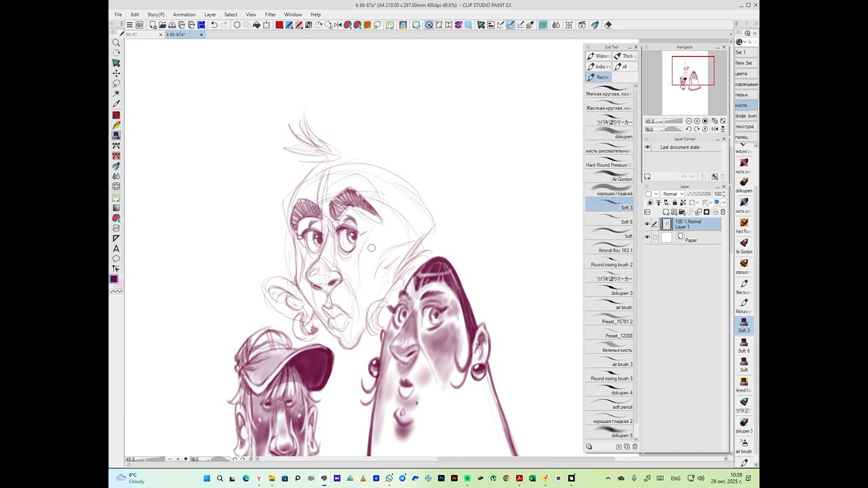Viewport: 868px width, 488px height.
Task: Click Zoom in button in Navigator
Action: (x=697, y=121)
